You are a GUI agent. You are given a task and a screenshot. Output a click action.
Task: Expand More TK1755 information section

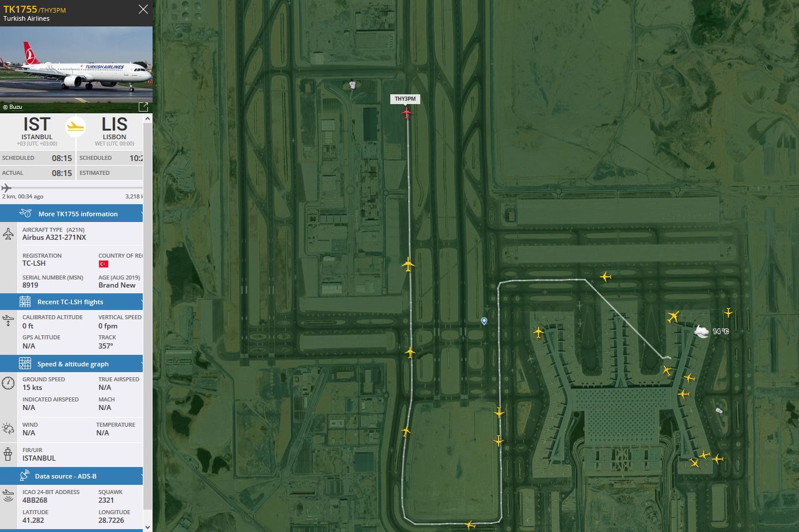[x=71, y=214]
